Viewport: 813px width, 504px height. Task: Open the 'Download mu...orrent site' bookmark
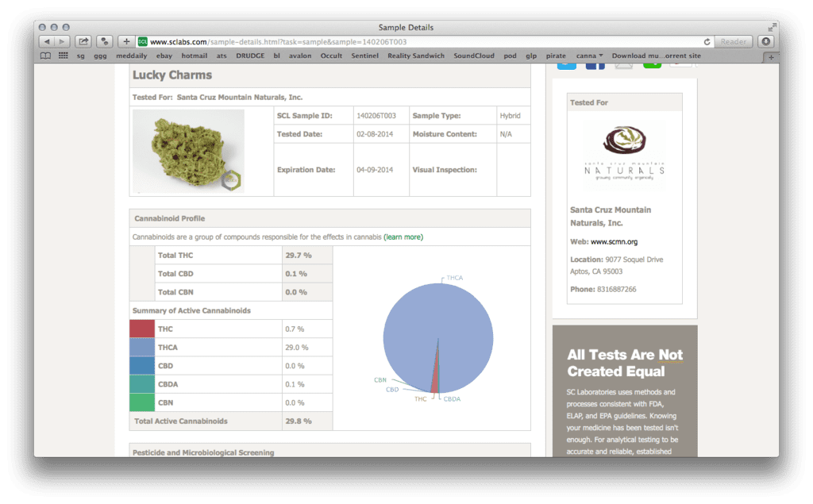657,56
